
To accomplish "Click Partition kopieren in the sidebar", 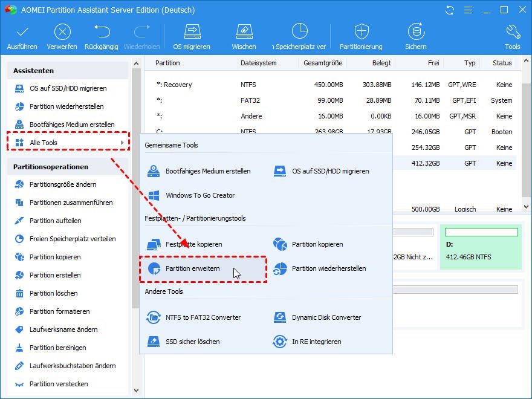I will (x=55, y=257).
